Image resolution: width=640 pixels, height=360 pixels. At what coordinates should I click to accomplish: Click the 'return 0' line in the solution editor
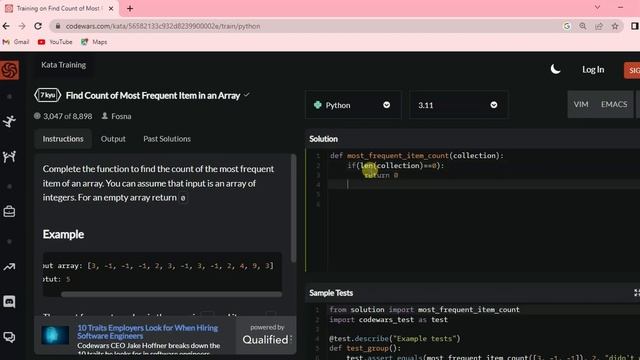pyautogui.click(x=381, y=175)
